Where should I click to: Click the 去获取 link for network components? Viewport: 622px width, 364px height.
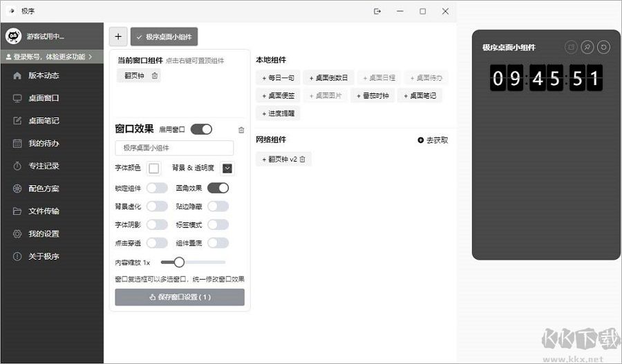433,140
